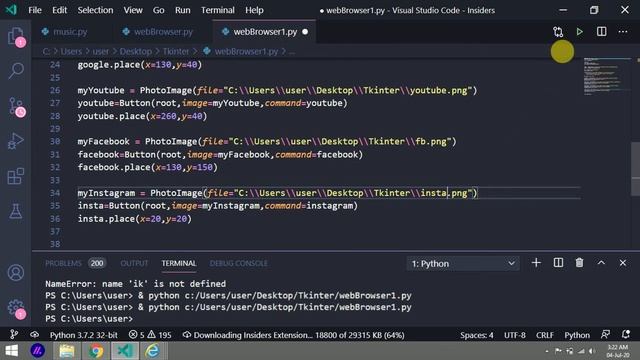Screen dimensions: 640x360
Task: Click inside the terminal prompt line
Action: [x=89, y=318]
